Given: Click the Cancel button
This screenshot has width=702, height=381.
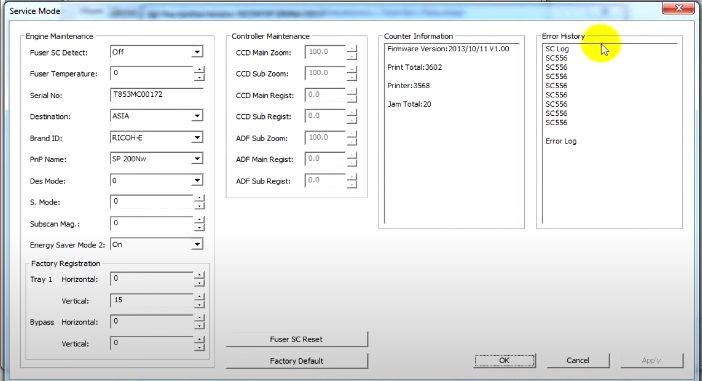Looking at the screenshot, I should (x=578, y=360).
